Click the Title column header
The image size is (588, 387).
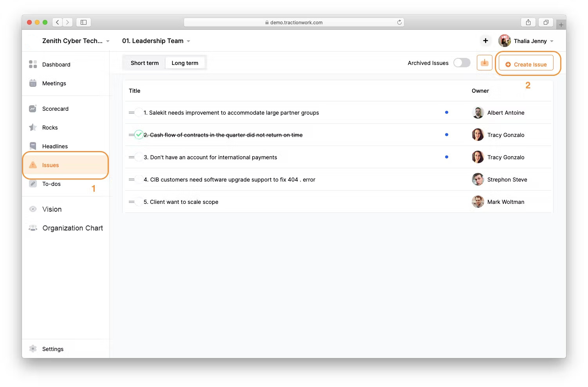click(135, 91)
